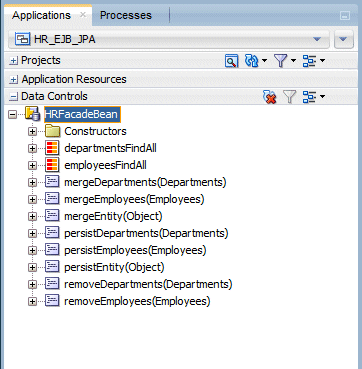Click the HRFacadeBean data control icon
This screenshot has height=369, width=362.
click(x=33, y=114)
